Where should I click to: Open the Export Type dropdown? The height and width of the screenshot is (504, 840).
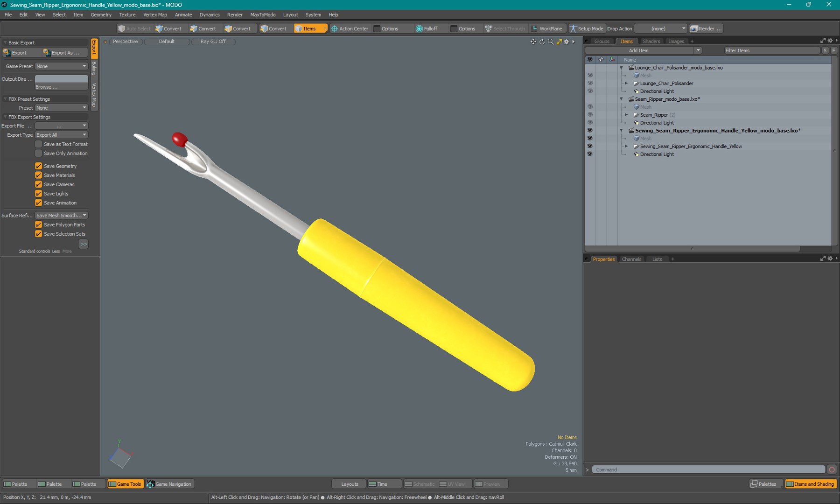(61, 135)
